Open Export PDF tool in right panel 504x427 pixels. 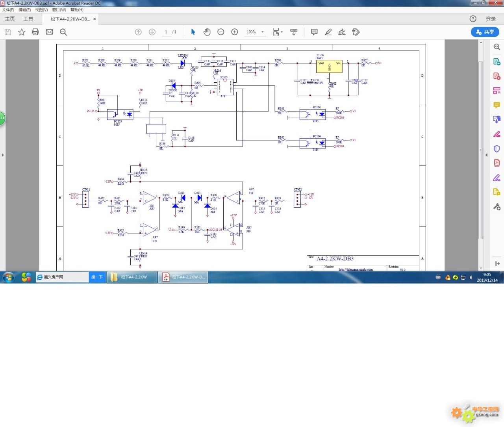point(497,61)
